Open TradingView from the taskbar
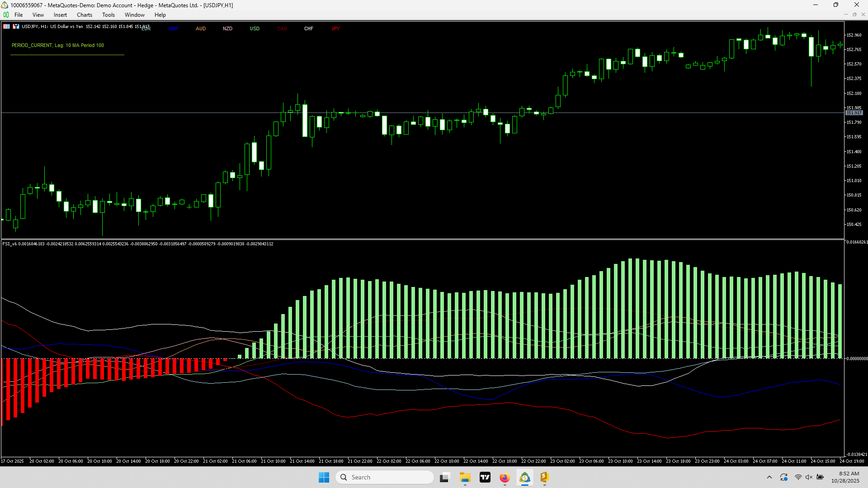The height and width of the screenshot is (488, 868). click(x=485, y=477)
